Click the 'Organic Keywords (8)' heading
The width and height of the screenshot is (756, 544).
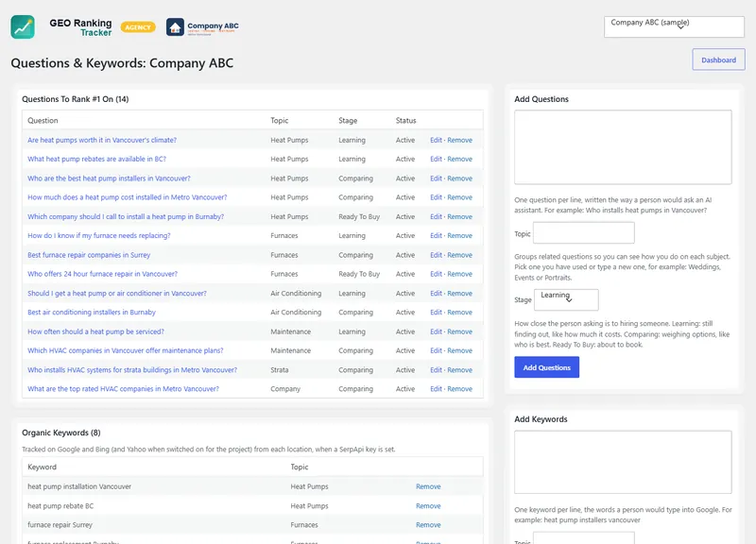click(61, 433)
